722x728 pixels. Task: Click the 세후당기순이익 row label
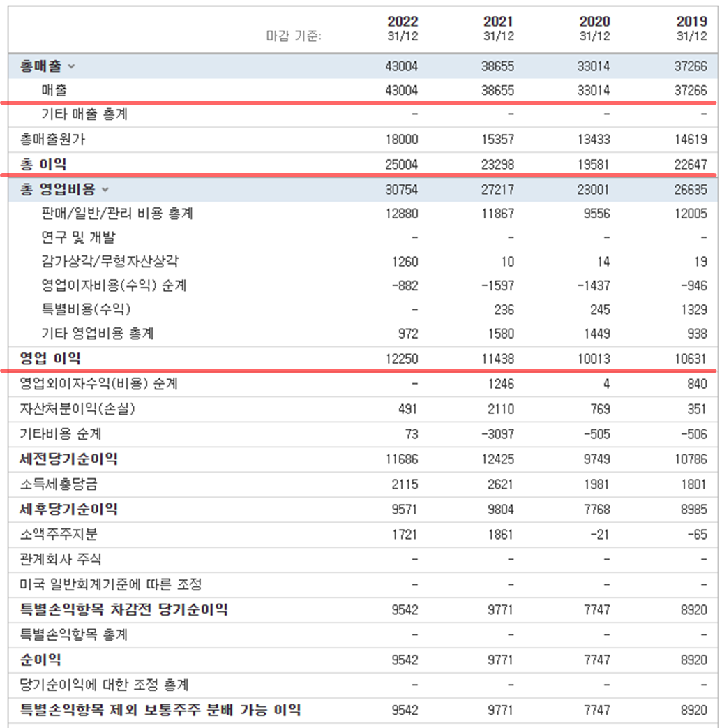pos(68,509)
